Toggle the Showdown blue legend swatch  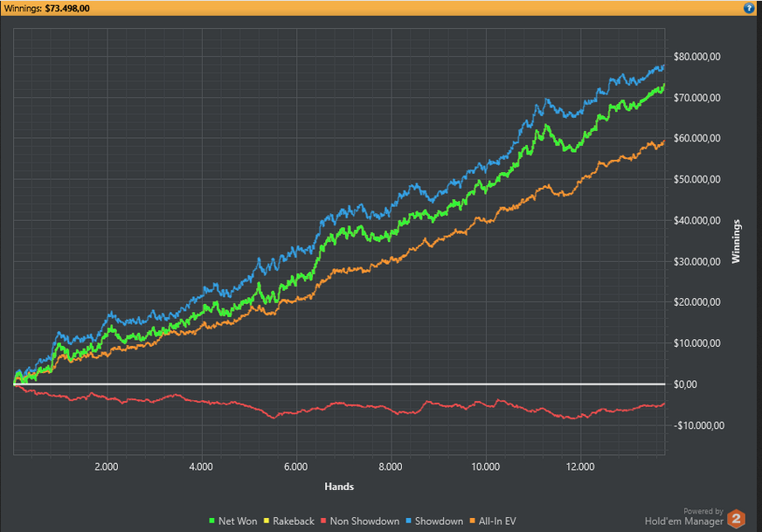(x=408, y=521)
